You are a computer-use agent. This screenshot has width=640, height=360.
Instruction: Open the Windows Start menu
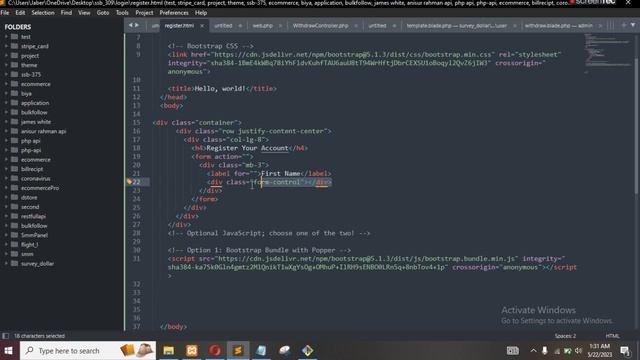(9, 351)
